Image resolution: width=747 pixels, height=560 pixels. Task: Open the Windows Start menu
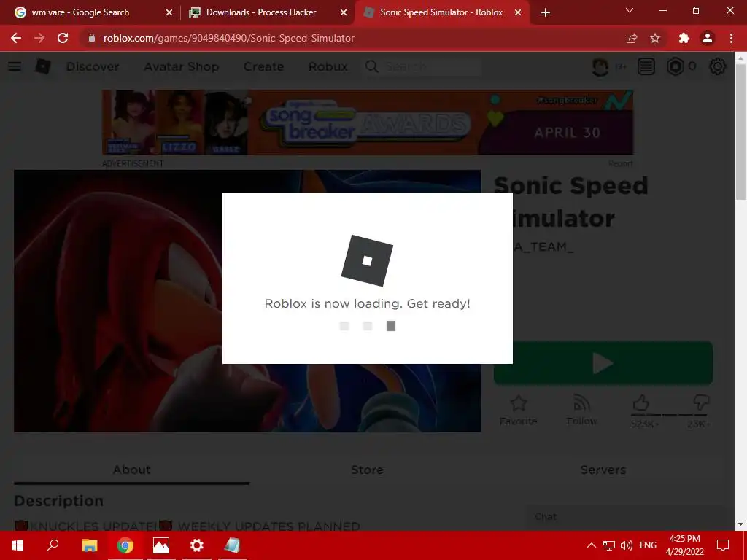pyautogui.click(x=18, y=545)
